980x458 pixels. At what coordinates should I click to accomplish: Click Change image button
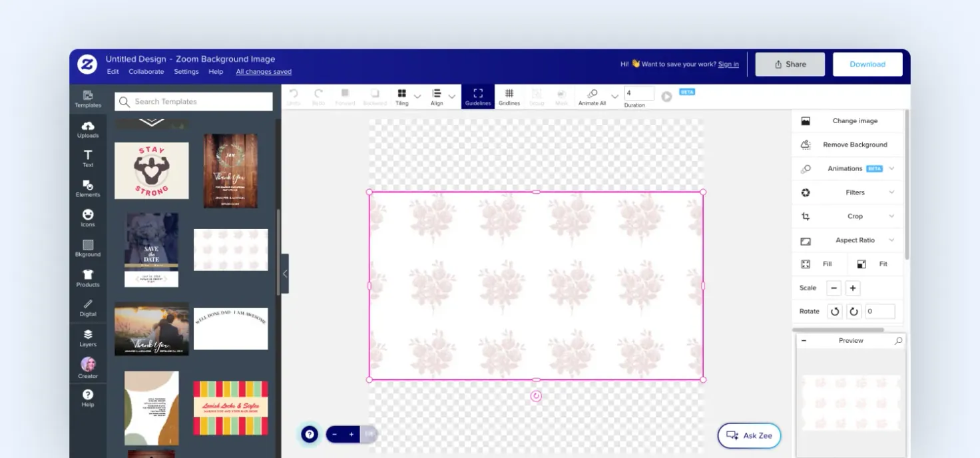(x=848, y=121)
